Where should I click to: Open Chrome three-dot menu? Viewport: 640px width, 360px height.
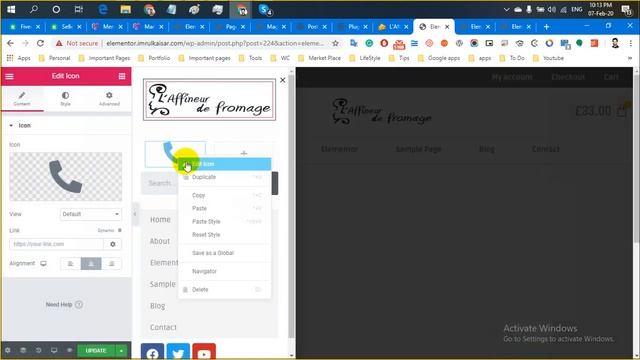click(631, 43)
